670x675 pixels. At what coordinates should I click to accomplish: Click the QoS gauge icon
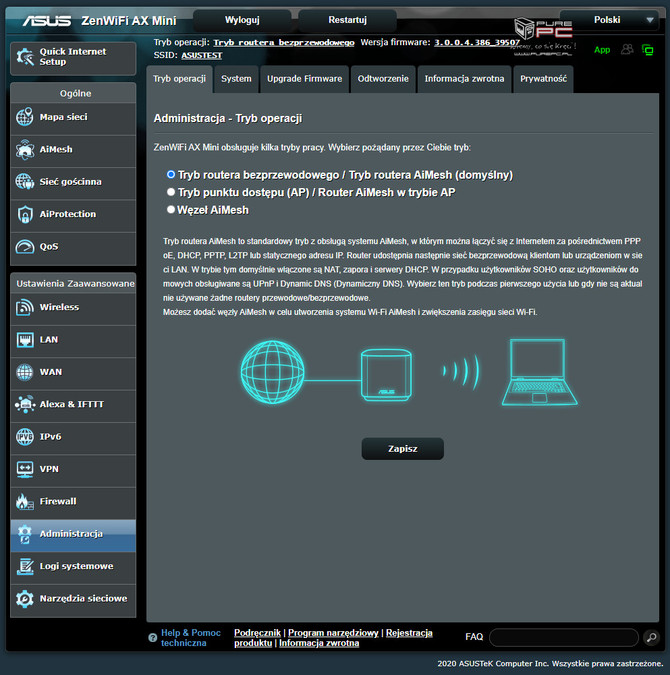pos(25,247)
